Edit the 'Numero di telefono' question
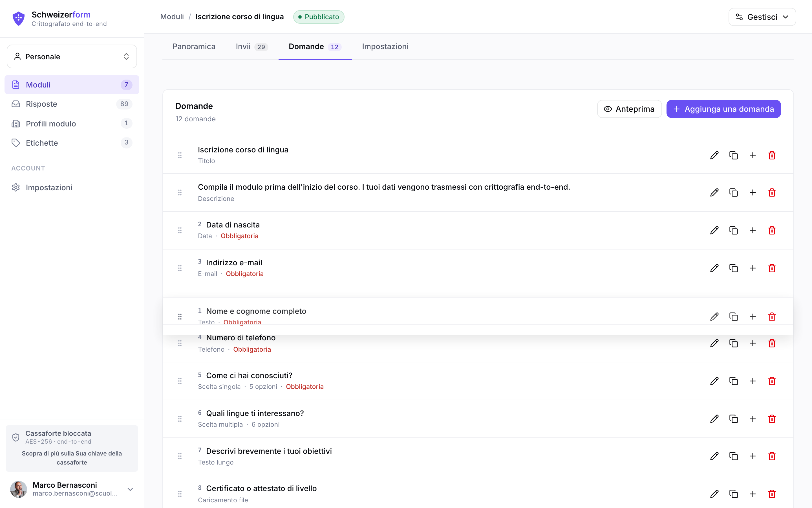This screenshot has height=508, width=812. 714,343
